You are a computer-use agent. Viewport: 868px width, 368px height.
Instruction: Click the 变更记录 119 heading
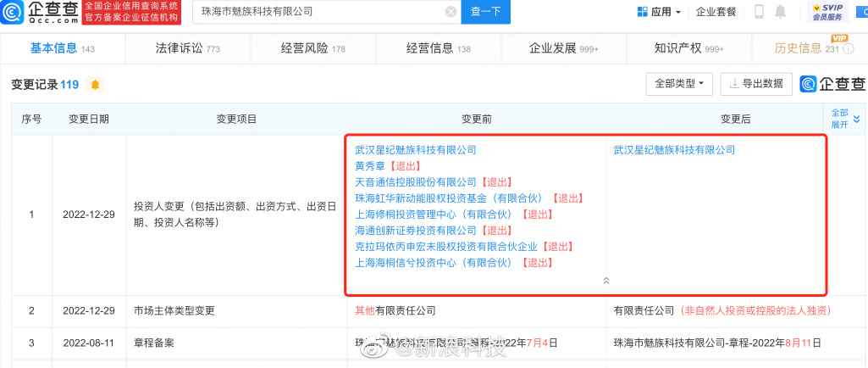45,85
